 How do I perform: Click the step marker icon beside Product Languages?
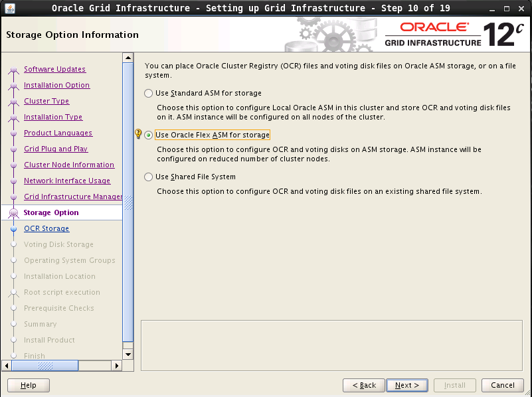point(13,133)
